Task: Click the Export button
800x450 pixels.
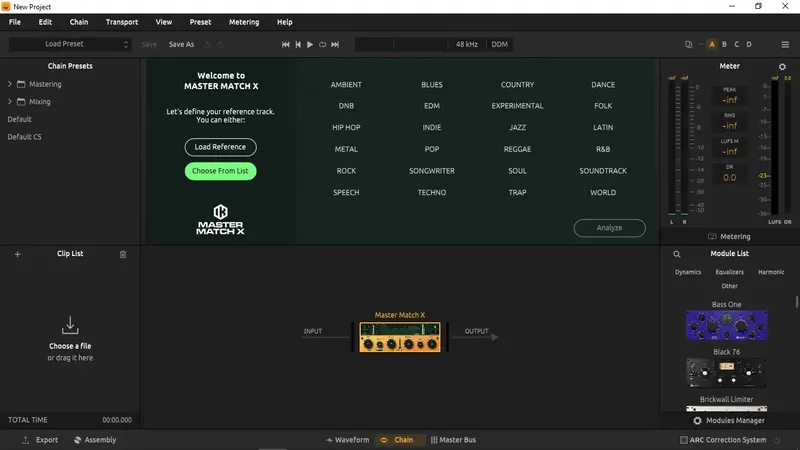Action: pos(40,440)
